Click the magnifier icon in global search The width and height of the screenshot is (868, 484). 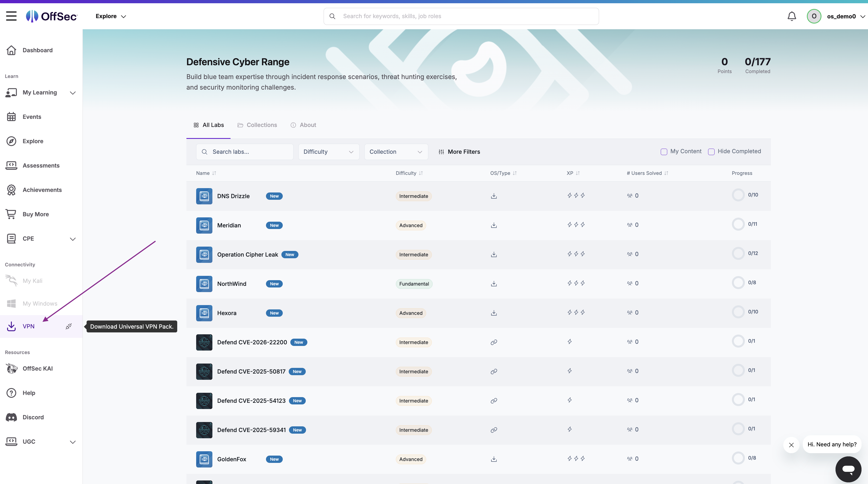point(332,16)
